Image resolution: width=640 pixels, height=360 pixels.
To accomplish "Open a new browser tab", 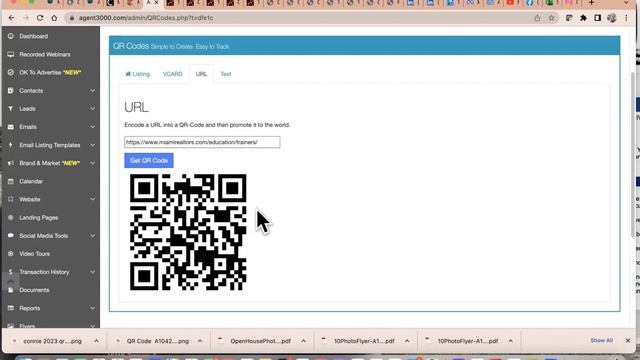I will click(591, 3).
